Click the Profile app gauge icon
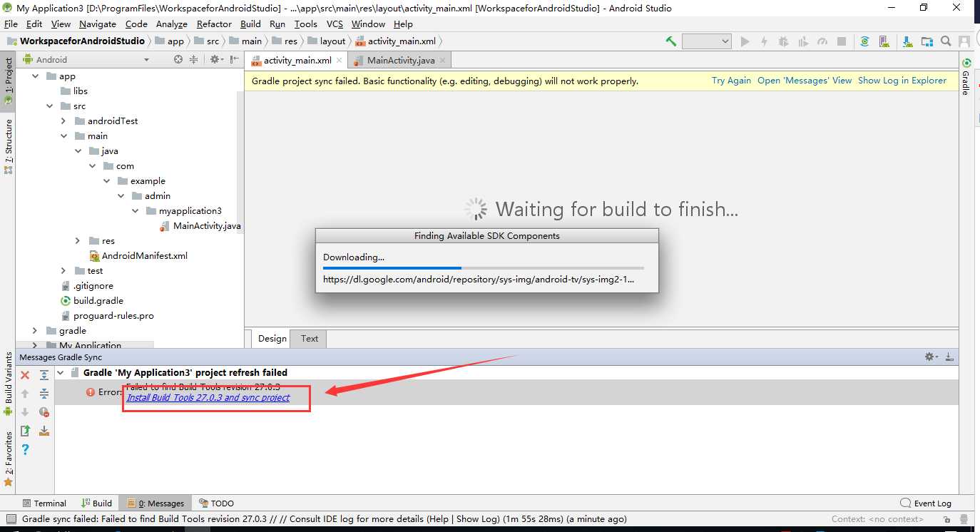The width and height of the screenshot is (980, 532). (822, 41)
